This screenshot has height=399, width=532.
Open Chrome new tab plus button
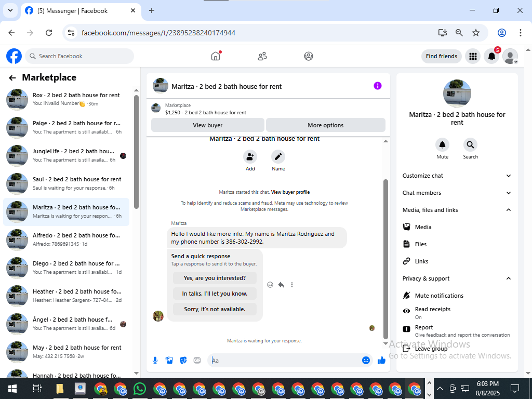(152, 10)
